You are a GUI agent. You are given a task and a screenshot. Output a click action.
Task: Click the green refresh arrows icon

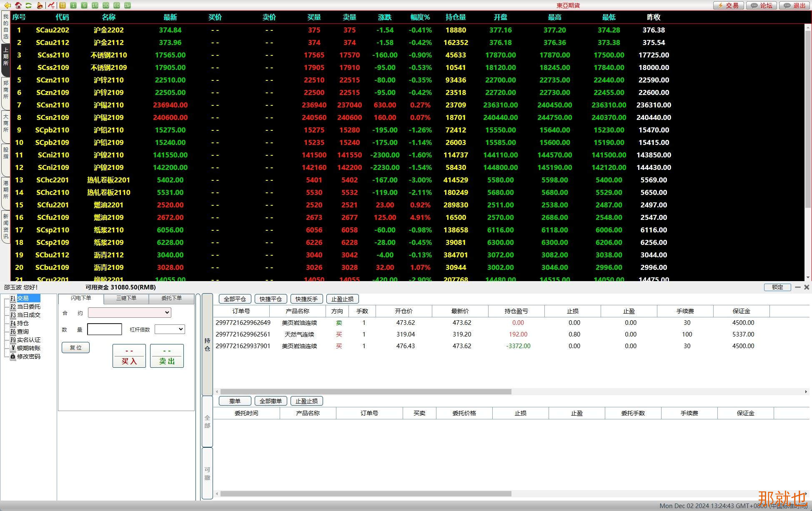pos(28,5)
